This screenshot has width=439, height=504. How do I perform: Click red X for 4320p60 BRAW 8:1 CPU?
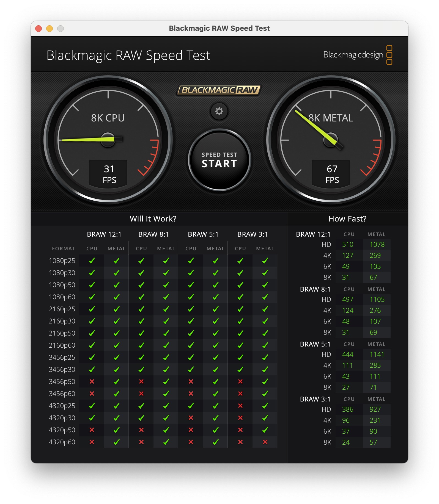tap(141, 442)
